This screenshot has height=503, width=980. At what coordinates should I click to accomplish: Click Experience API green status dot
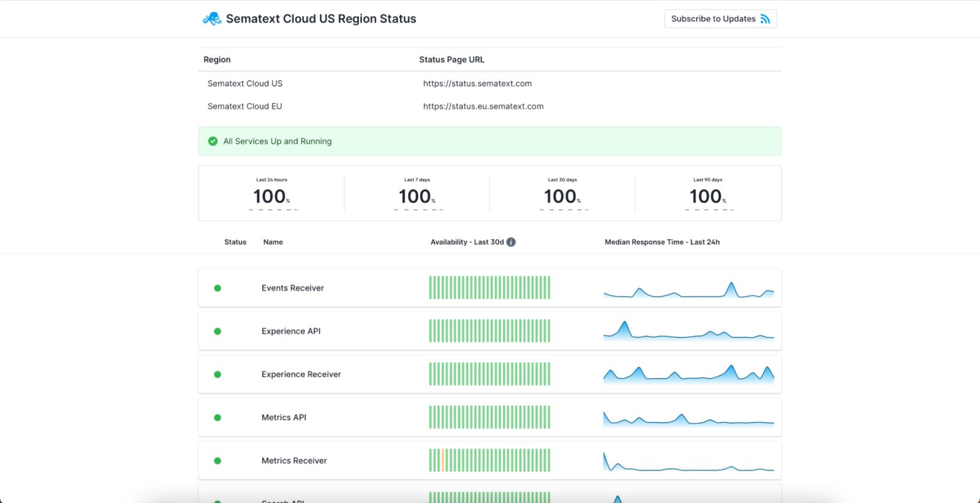point(217,331)
